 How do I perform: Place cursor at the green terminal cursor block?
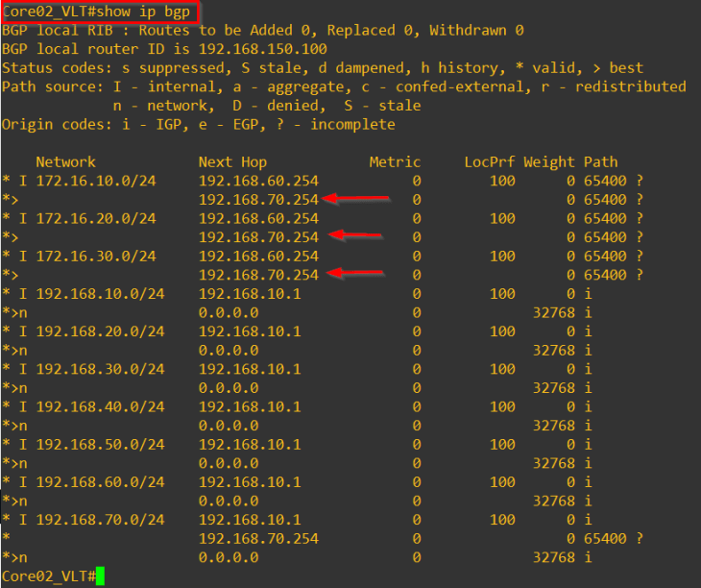(100, 576)
